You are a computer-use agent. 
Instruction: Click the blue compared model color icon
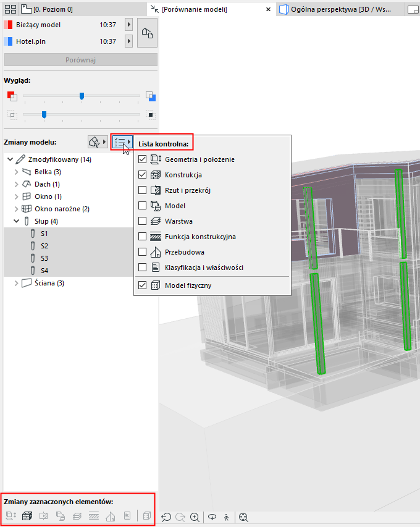(x=151, y=96)
